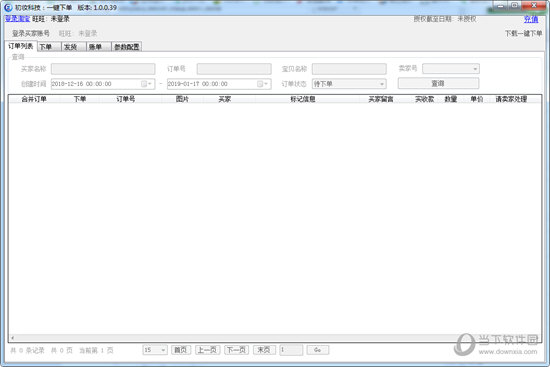
Task: Click the 买家留言 column header
Action: pos(381,99)
